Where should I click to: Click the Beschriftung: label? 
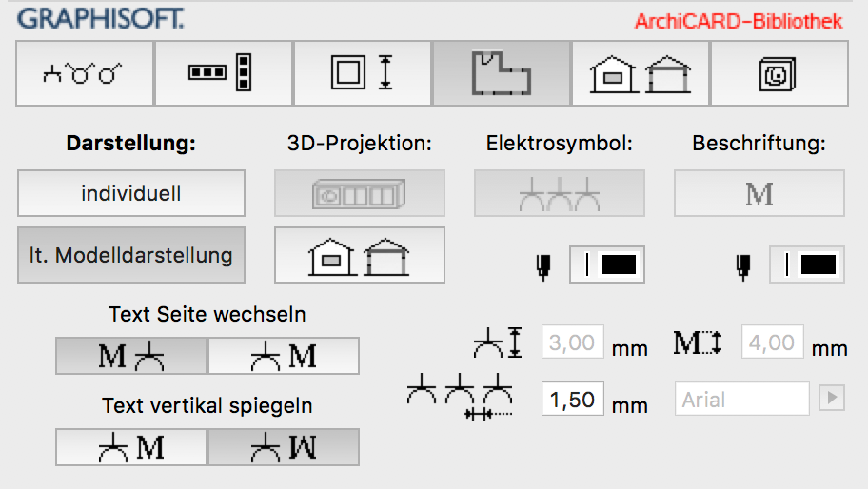(759, 144)
